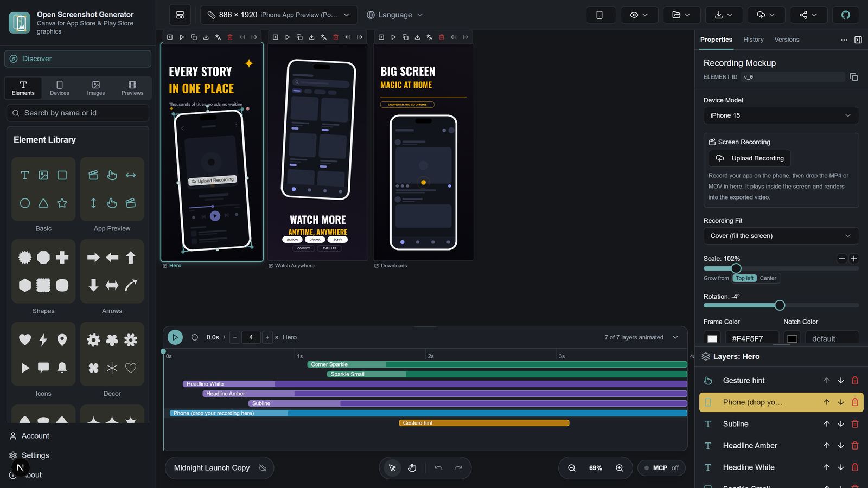Toggle cloud sync off next to project name
The image size is (868, 488).
[263, 468]
